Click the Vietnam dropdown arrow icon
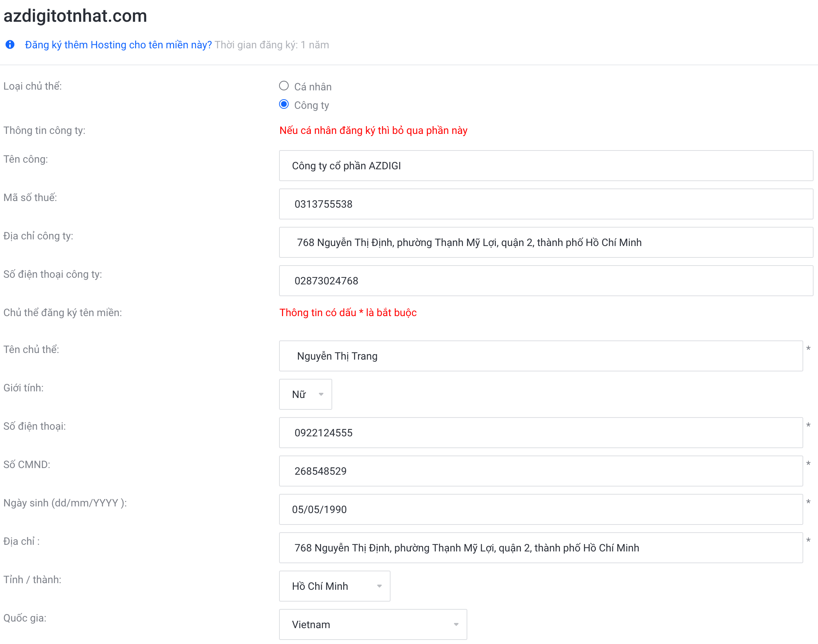This screenshot has width=818, height=644. click(456, 625)
